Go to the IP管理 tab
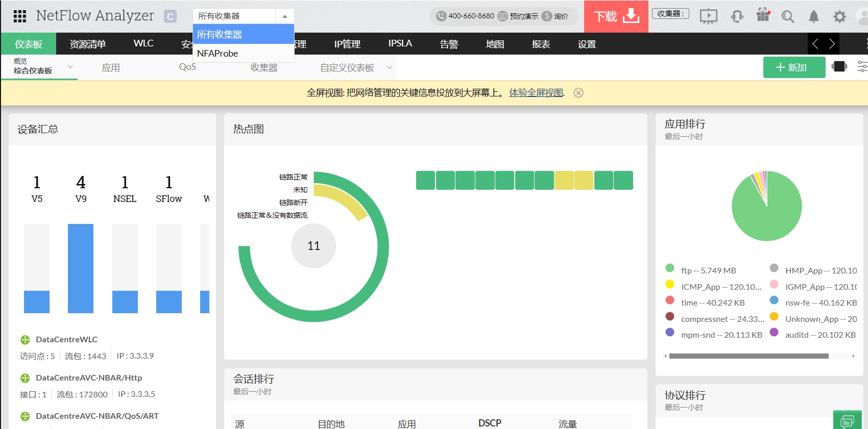 (x=347, y=44)
